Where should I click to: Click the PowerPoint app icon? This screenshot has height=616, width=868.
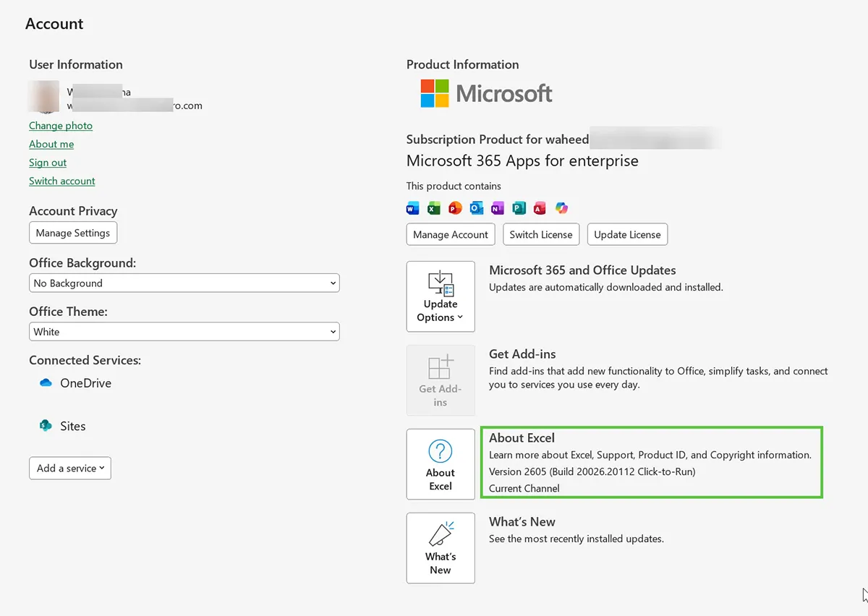pyautogui.click(x=455, y=208)
